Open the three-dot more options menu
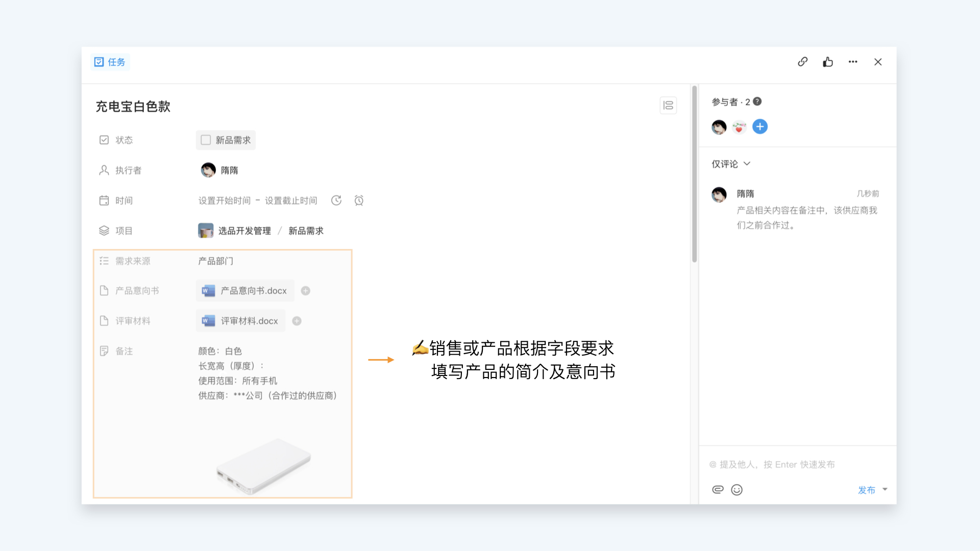 tap(853, 62)
